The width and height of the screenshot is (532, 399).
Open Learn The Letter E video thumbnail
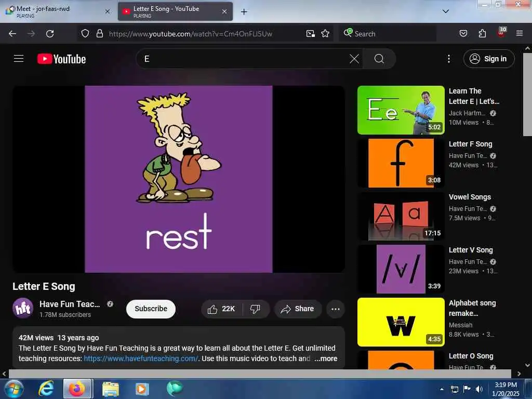click(401, 110)
